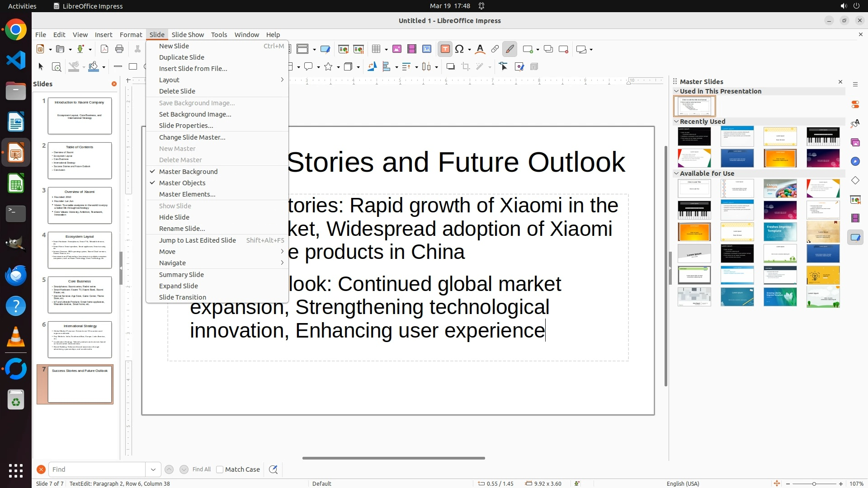Click the Crop Image tool icon

coord(466,67)
